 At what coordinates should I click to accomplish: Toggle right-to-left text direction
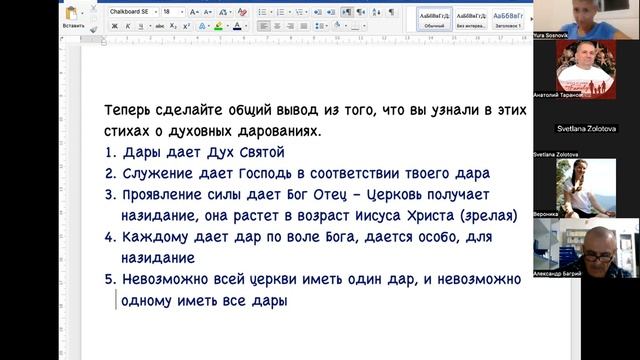tap(361, 12)
